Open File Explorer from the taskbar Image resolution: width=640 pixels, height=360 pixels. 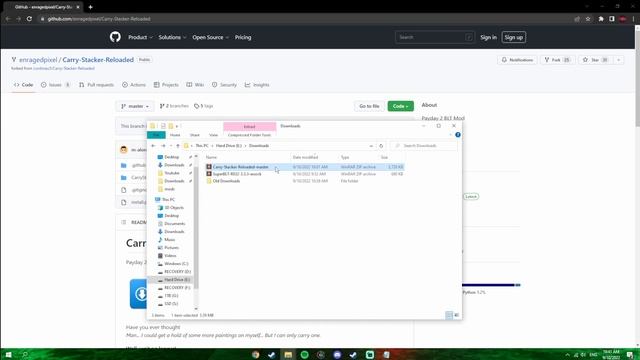[x=288, y=354]
